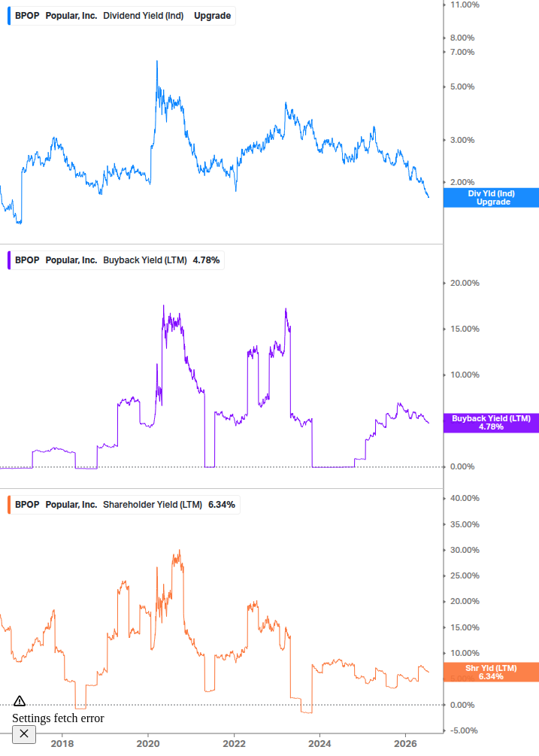This screenshot has width=539, height=756.
Task: Click the orange Shr Yld 6.34% axis tag
Action: 491,672
